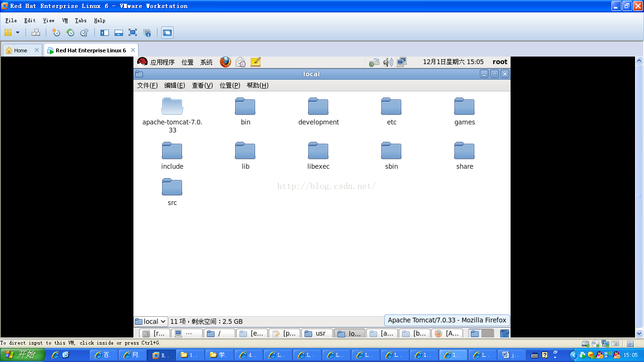Open the VMware View menu
This screenshot has width=644, height=362.
tap(49, 20)
